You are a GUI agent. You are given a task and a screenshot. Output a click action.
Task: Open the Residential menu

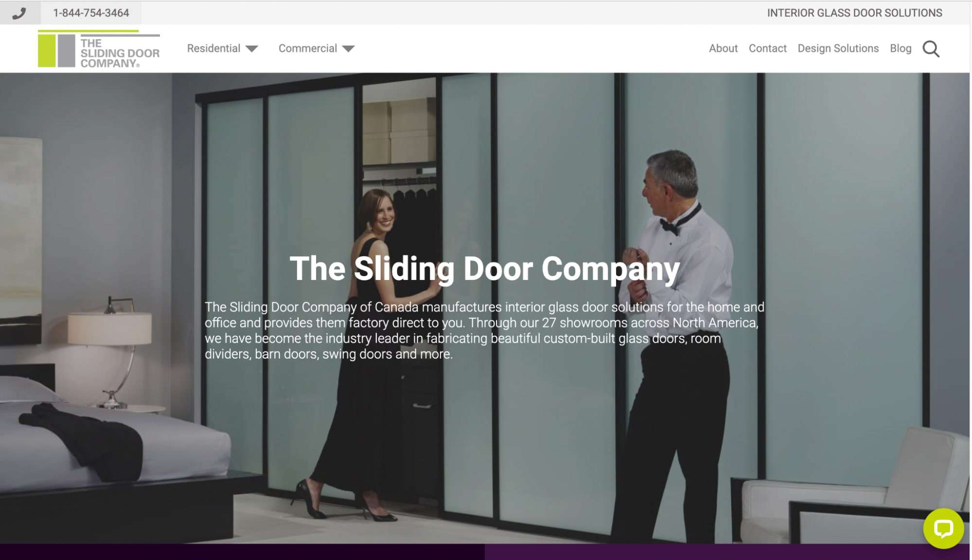click(x=213, y=48)
